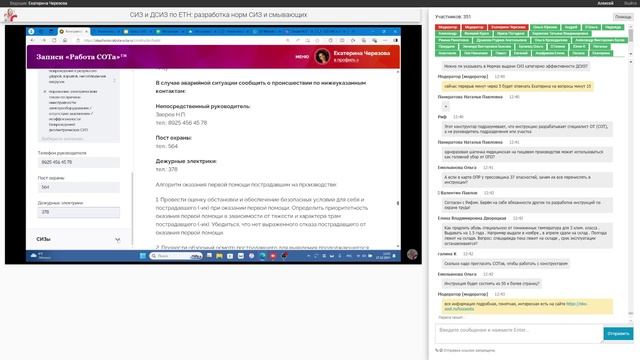The height and width of the screenshot is (360, 640).
Task: Click the browser address bar URL
Action: tap(122, 40)
